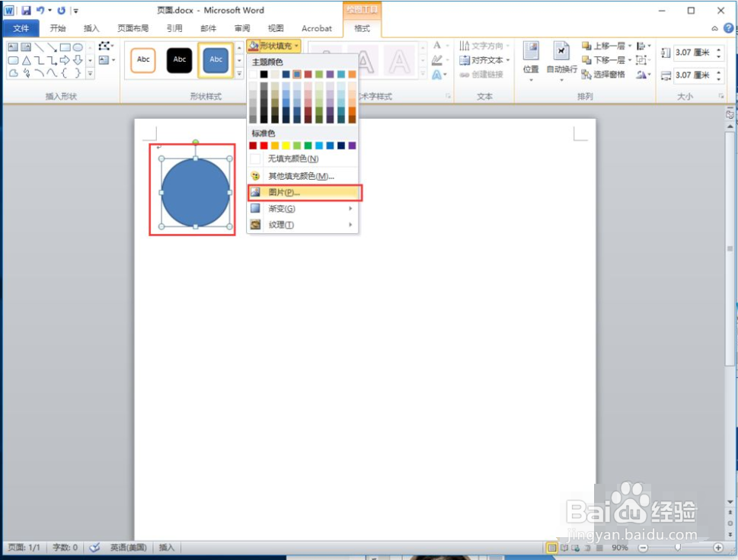Open the 位置 position menu
The width and height of the screenshot is (738, 560).
click(531, 61)
